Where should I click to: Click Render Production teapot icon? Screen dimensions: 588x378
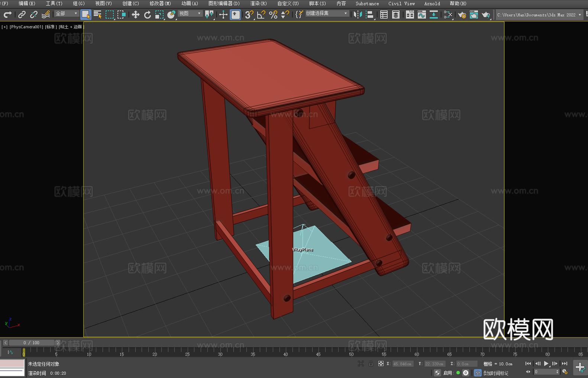(486, 14)
